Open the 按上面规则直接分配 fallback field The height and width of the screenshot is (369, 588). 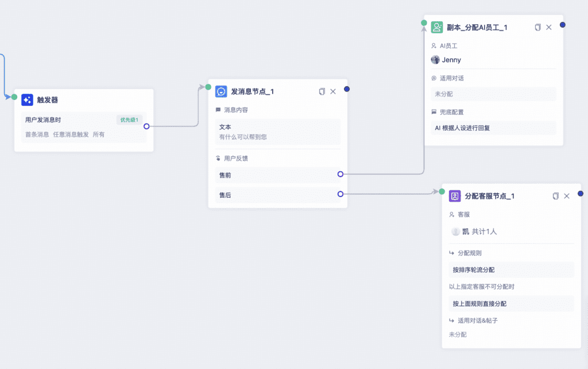512,303
